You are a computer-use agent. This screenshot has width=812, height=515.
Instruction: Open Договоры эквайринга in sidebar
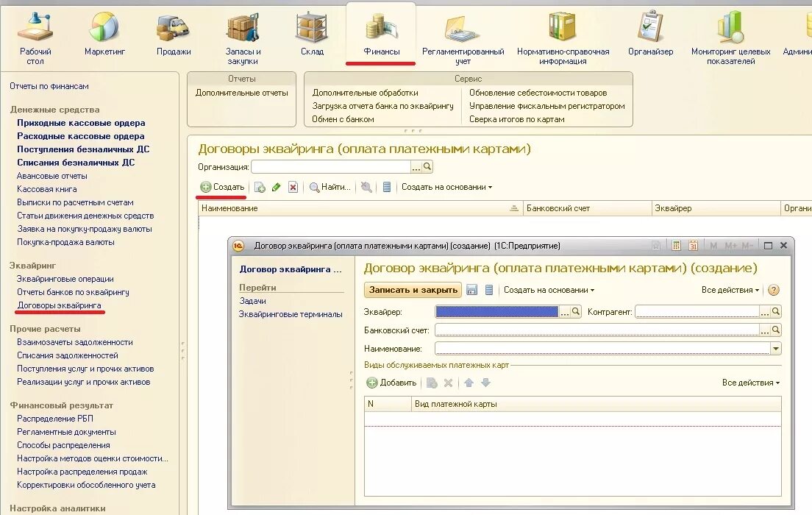point(59,305)
